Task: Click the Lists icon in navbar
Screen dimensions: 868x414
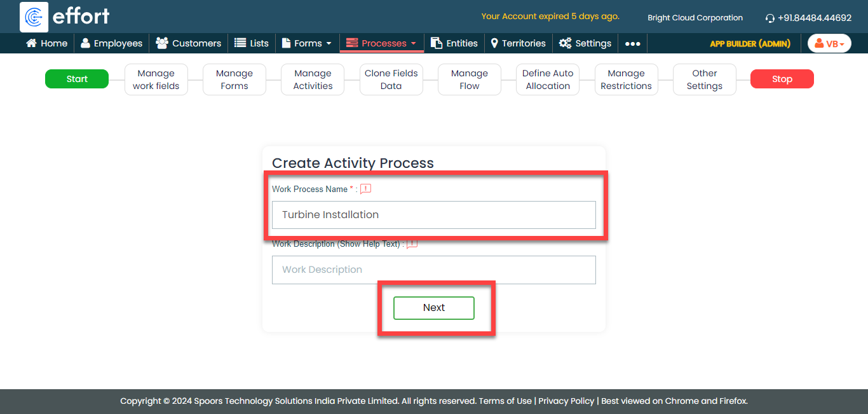Action: 240,43
